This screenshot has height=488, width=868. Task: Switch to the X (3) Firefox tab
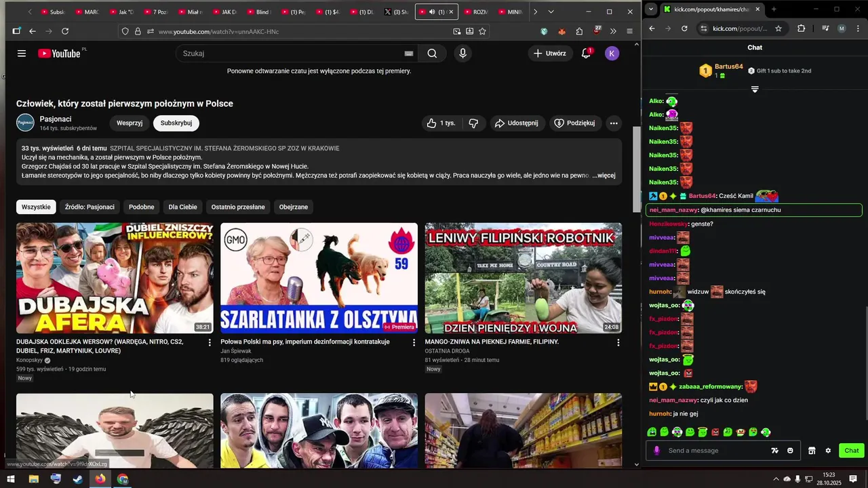coord(396,12)
